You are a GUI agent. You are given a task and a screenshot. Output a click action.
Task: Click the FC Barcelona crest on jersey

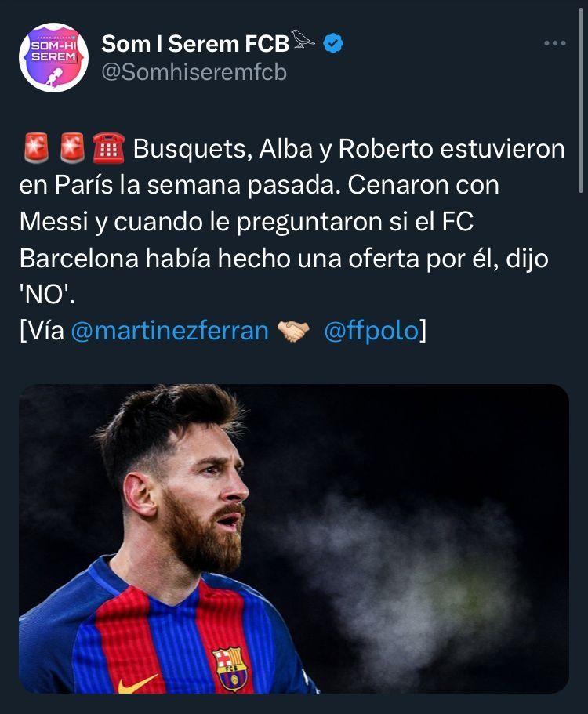pos(227,668)
